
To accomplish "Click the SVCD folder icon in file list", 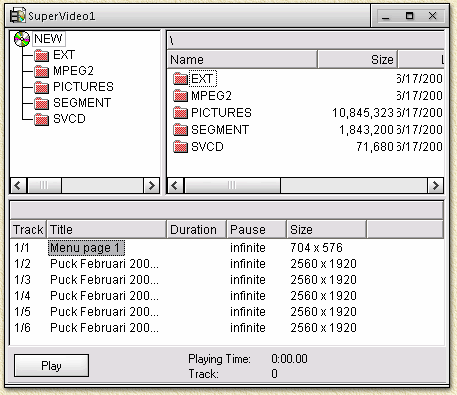I will pos(181,147).
